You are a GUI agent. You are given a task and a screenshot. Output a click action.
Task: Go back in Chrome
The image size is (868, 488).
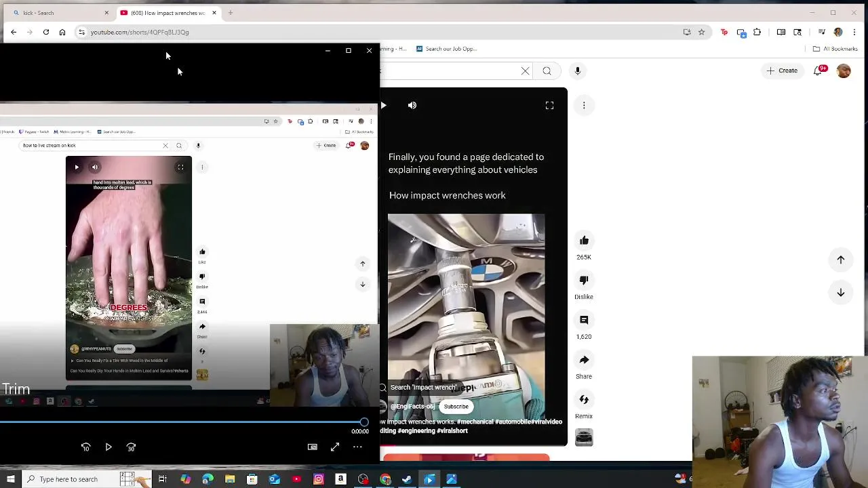14,32
